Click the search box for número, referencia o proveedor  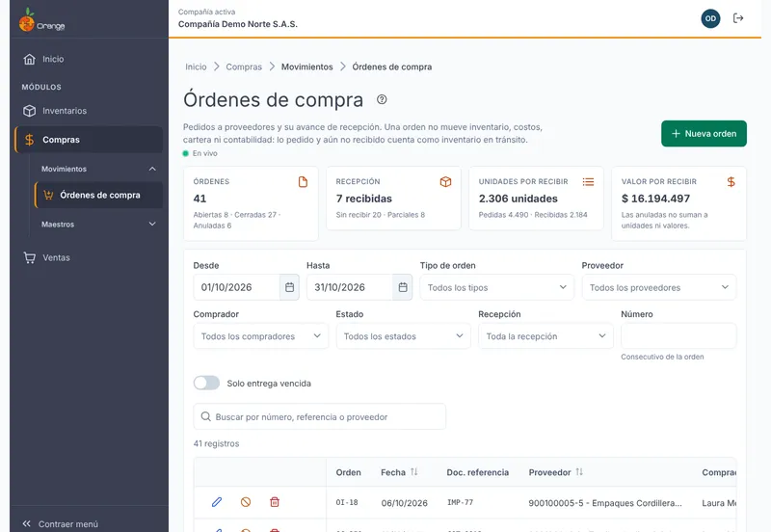point(320,417)
